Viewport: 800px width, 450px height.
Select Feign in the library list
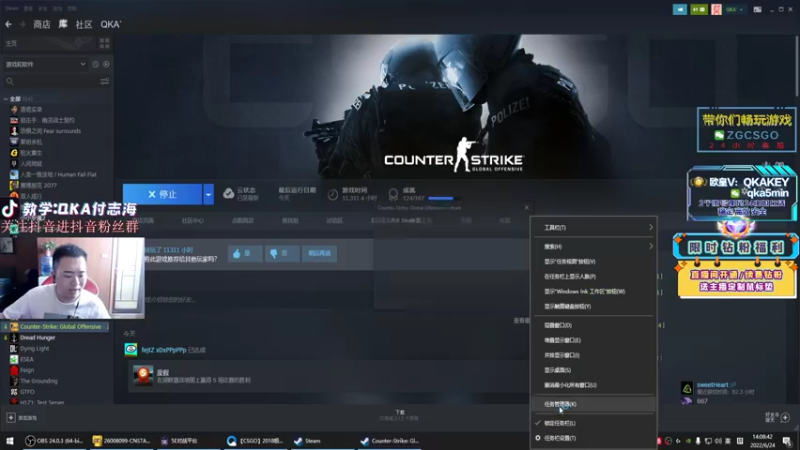[x=27, y=370]
